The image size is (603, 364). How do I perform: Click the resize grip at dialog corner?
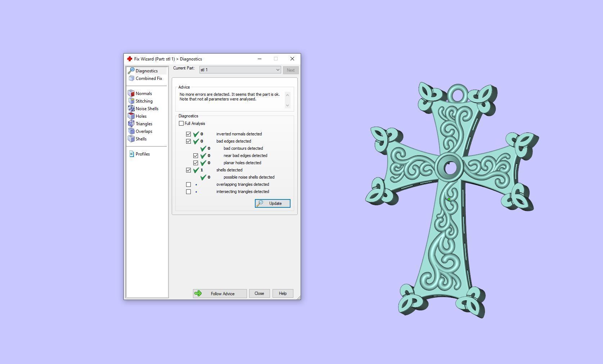point(298,297)
